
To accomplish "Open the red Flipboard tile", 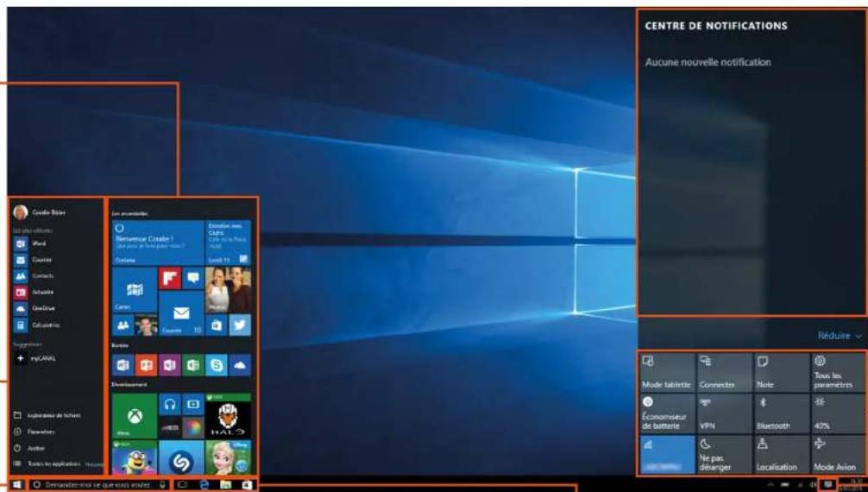I will click(x=169, y=278).
